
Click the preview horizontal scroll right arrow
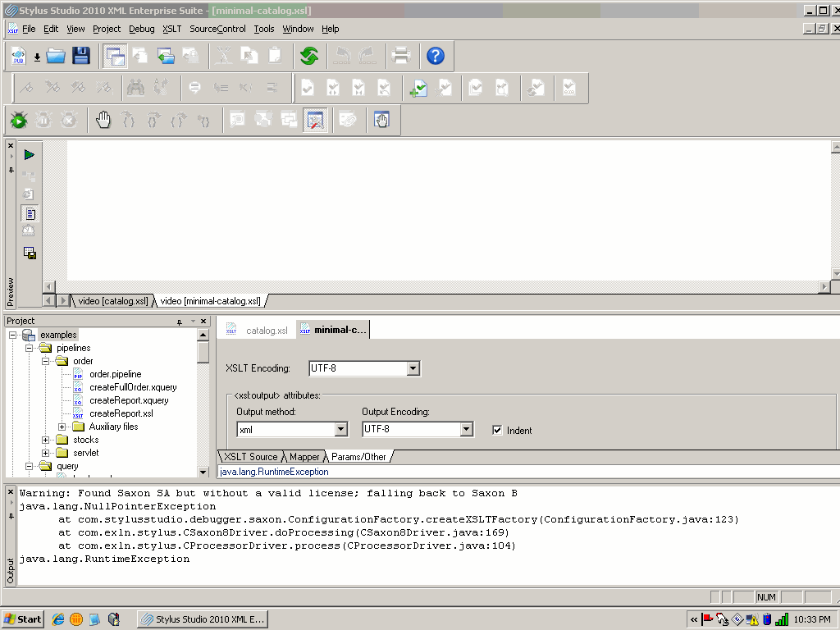[x=824, y=287]
